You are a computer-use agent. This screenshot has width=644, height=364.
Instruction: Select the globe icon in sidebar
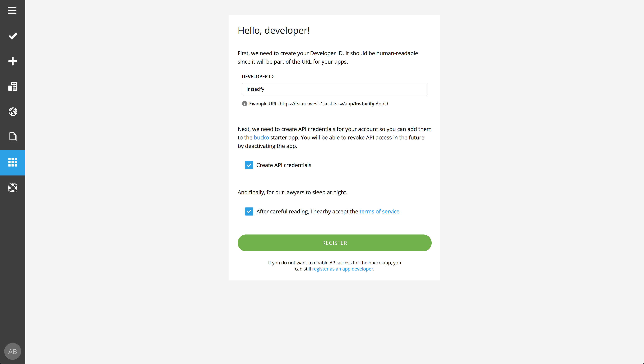pyautogui.click(x=13, y=112)
